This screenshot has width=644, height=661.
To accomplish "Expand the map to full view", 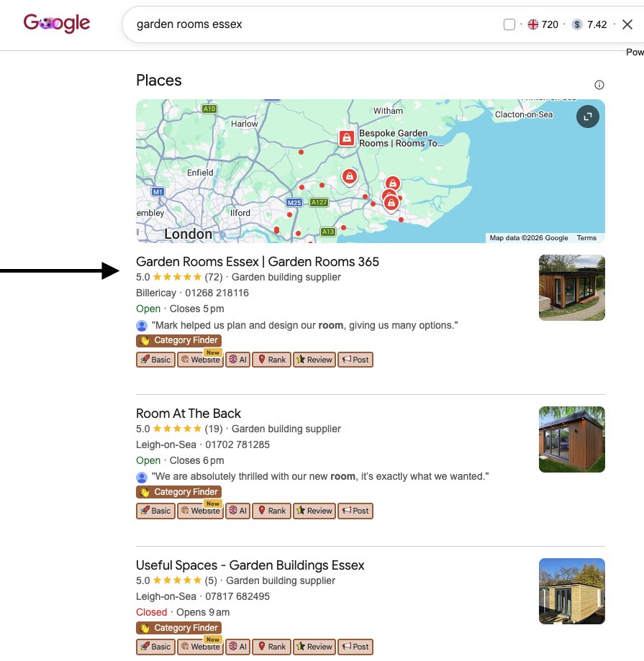I will pyautogui.click(x=587, y=117).
